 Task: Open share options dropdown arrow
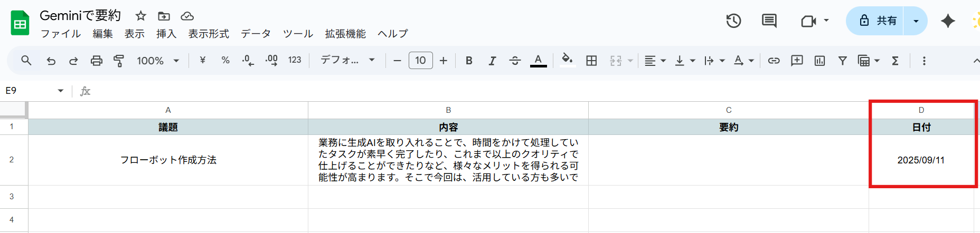(x=916, y=21)
